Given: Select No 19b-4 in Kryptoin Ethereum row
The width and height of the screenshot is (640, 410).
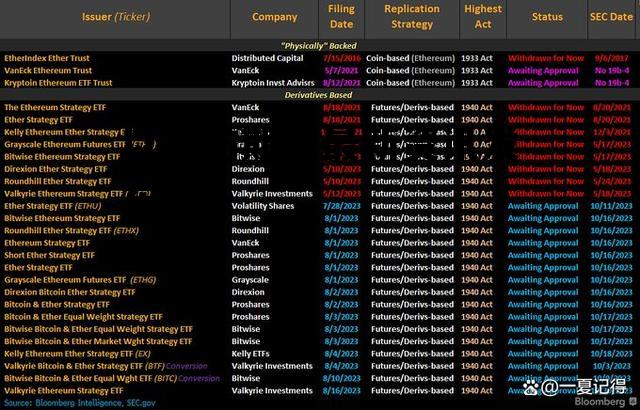Looking at the screenshot, I should pyautogui.click(x=611, y=83).
